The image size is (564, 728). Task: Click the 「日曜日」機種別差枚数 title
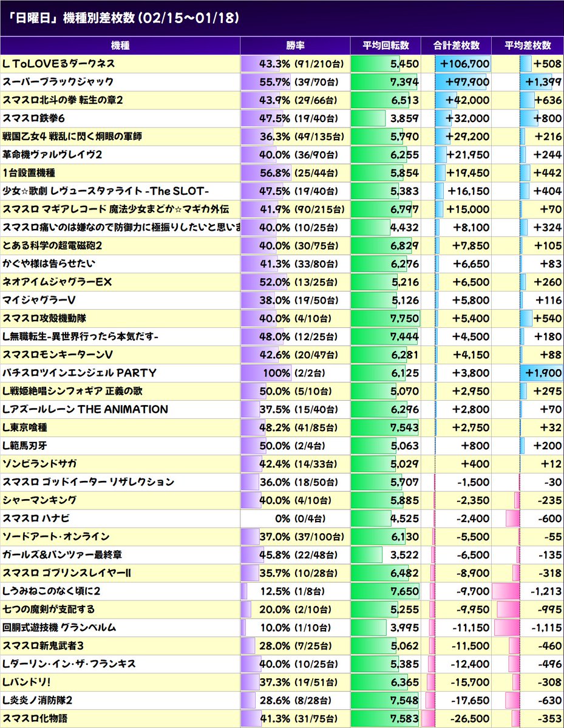pos(124,18)
